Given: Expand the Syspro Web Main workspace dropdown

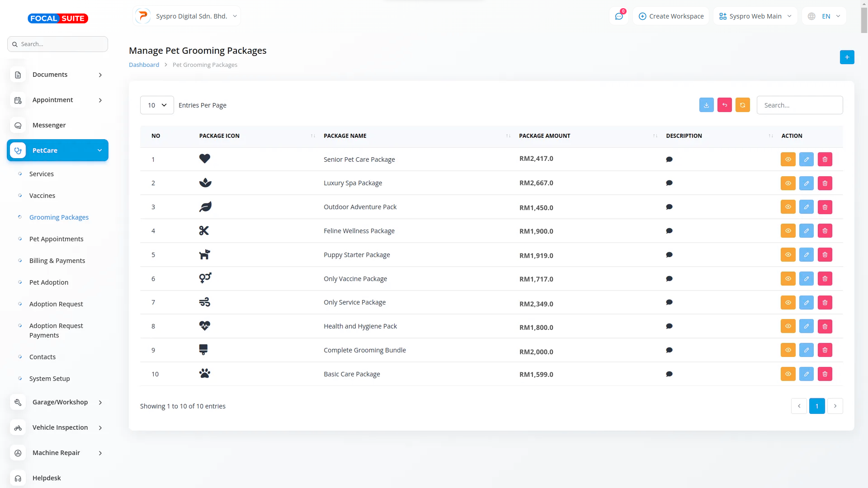Looking at the screenshot, I should (x=755, y=16).
